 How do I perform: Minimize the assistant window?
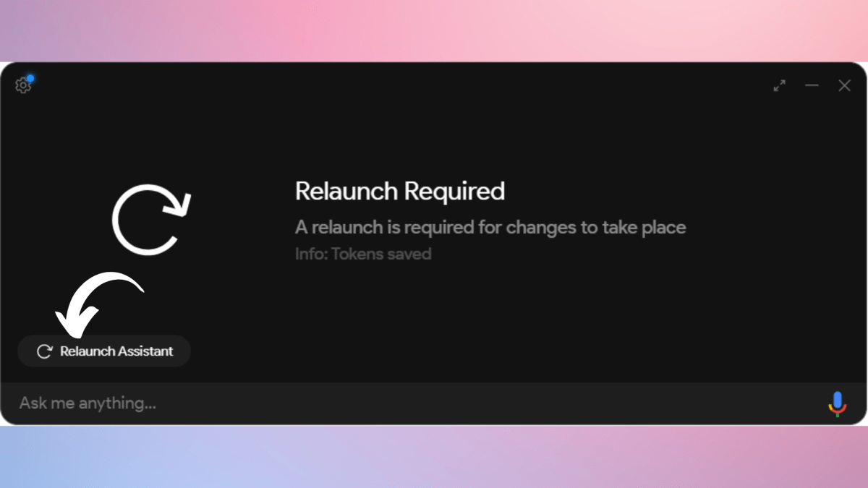click(x=812, y=85)
